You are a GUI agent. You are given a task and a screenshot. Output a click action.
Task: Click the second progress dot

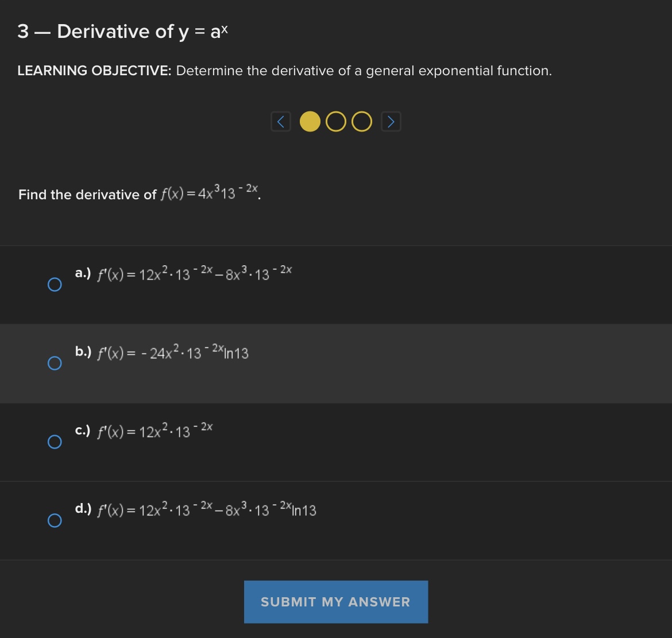click(336, 121)
